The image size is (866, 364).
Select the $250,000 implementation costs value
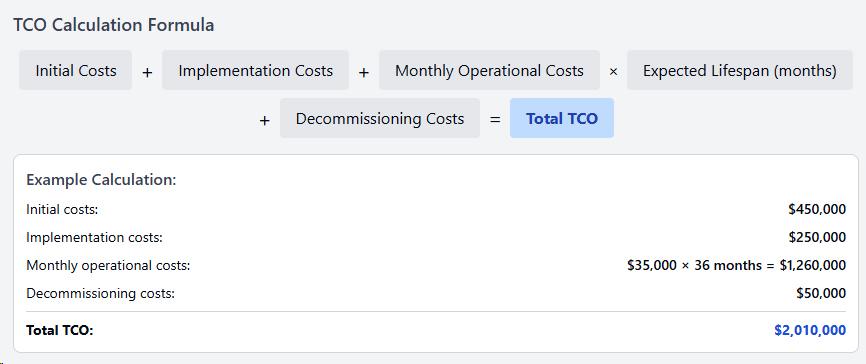[x=817, y=238]
